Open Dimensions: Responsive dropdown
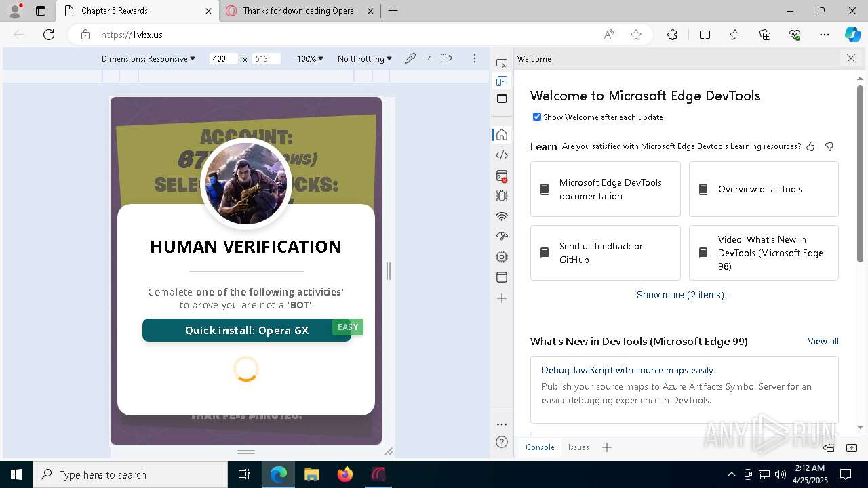The height and width of the screenshot is (488, 868). pos(149,59)
